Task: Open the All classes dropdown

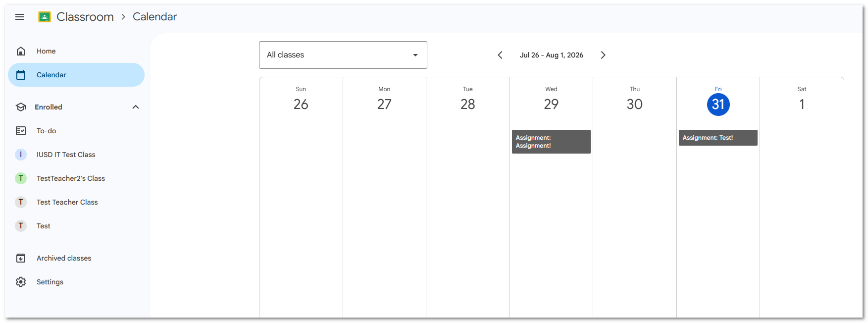Action: (x=343, y=55)
